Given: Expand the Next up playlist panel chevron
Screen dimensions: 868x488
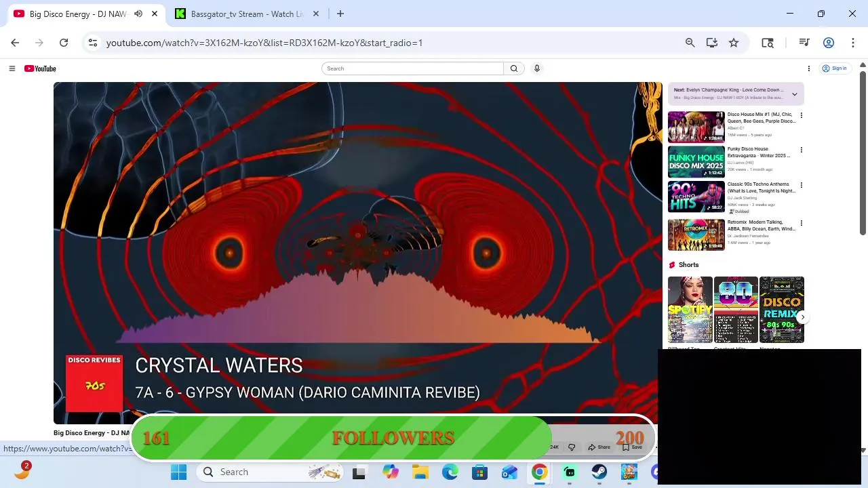Looking at the screenshot, I should point(794,94).
